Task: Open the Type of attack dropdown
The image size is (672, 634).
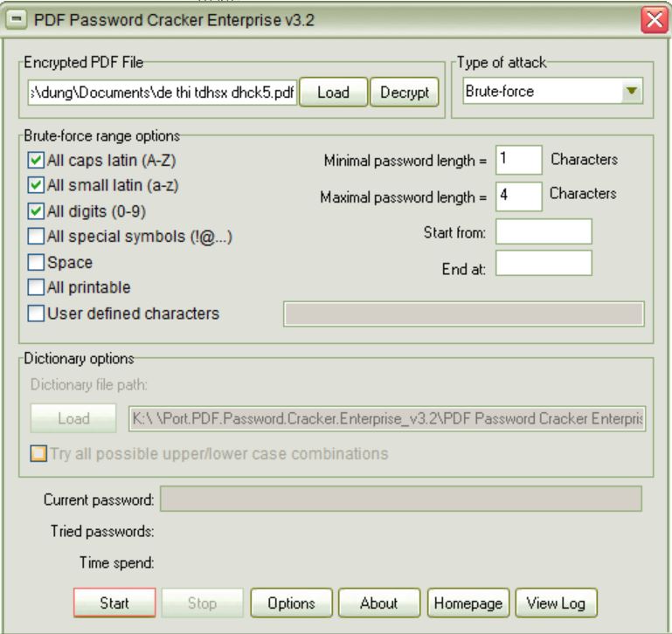Action: click(x=632, y=91)
